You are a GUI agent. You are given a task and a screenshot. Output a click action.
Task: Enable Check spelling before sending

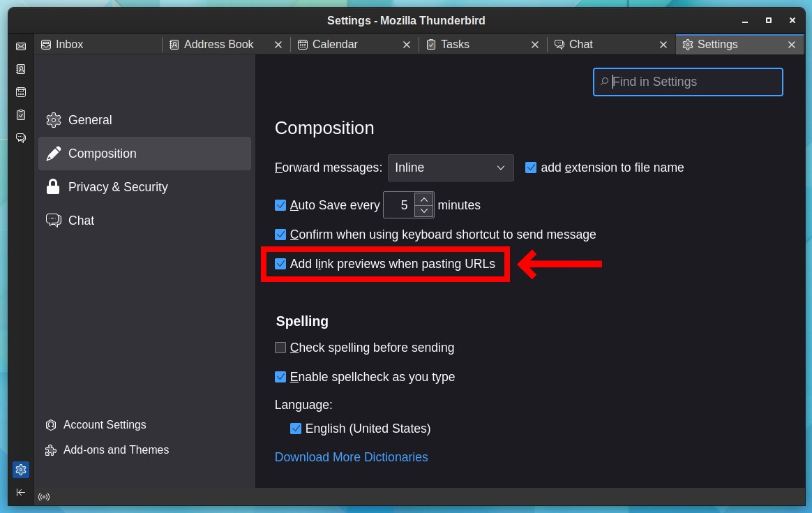(x=280, y=348)
